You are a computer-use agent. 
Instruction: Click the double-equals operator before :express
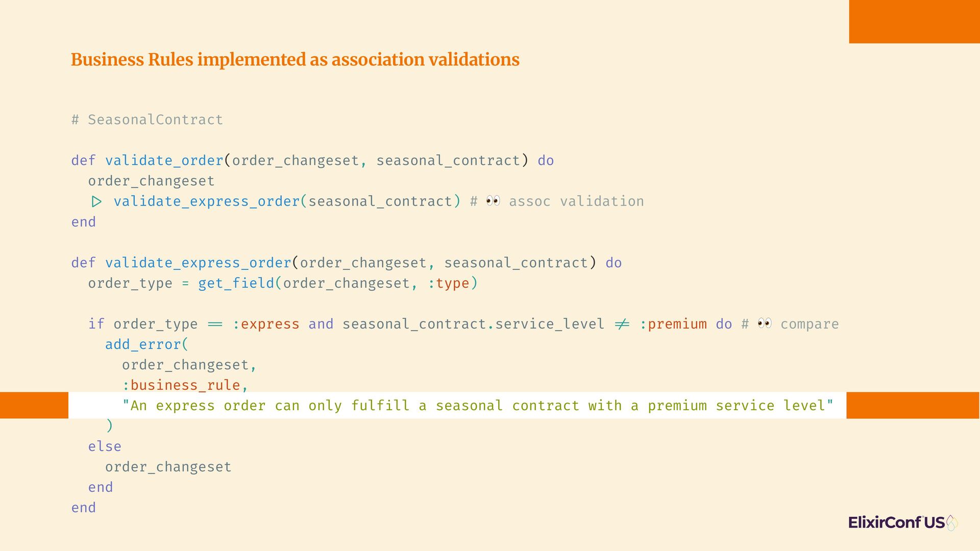click(215, 324)
